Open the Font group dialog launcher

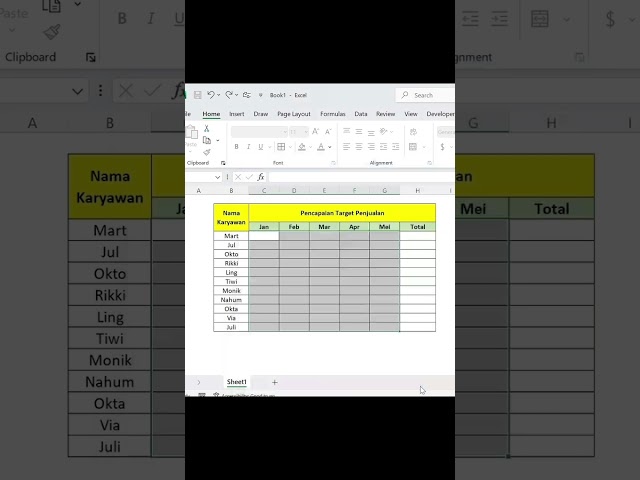[333, 163]
